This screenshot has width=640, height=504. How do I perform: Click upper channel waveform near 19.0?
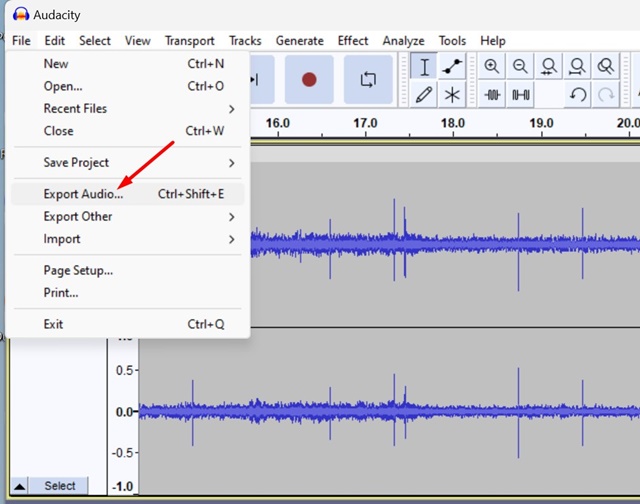(541, 244)
